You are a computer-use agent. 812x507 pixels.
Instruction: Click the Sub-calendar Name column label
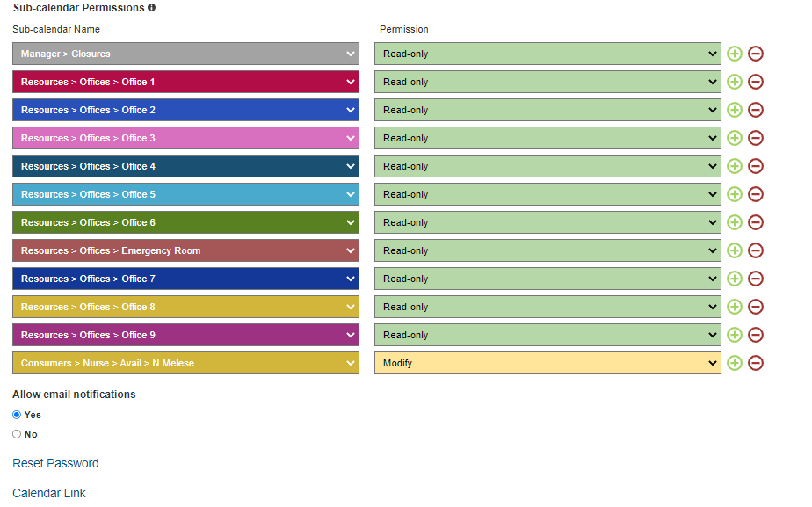tap(56, 30)
